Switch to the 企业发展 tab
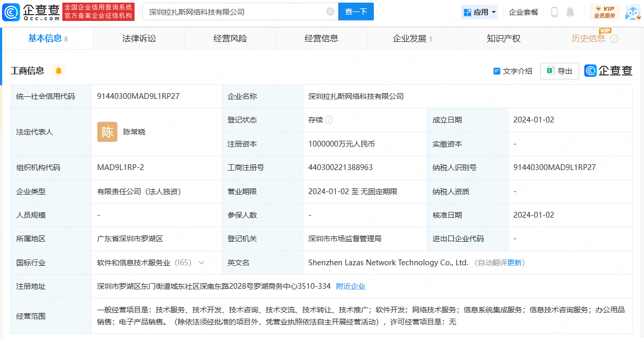Viewport: 644px width, 338px height. pos(413,38)
